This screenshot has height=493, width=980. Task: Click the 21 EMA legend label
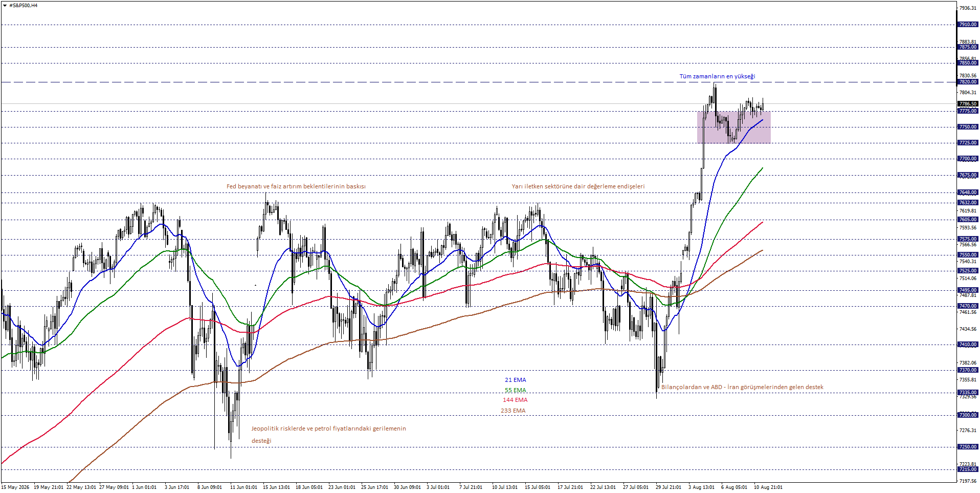point(515,380)
